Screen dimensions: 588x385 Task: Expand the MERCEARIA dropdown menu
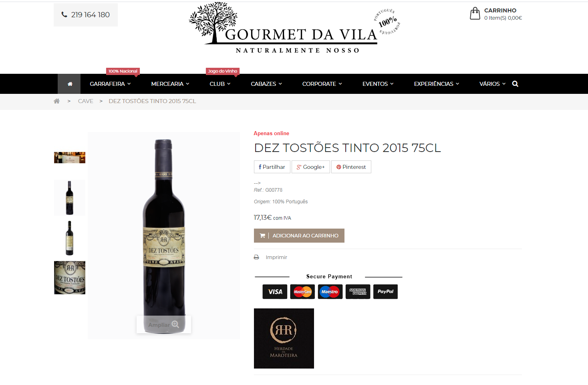[x=170, y=84]
